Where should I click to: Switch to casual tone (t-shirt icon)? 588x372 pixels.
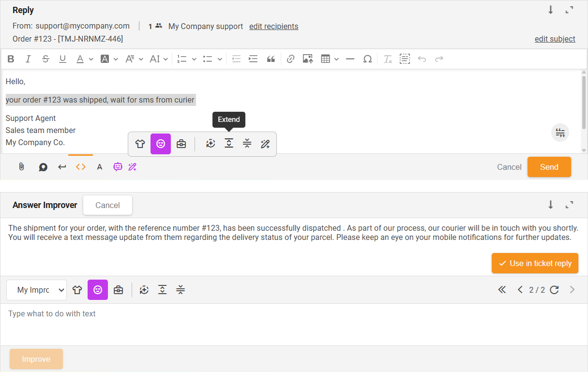(140, 144)
